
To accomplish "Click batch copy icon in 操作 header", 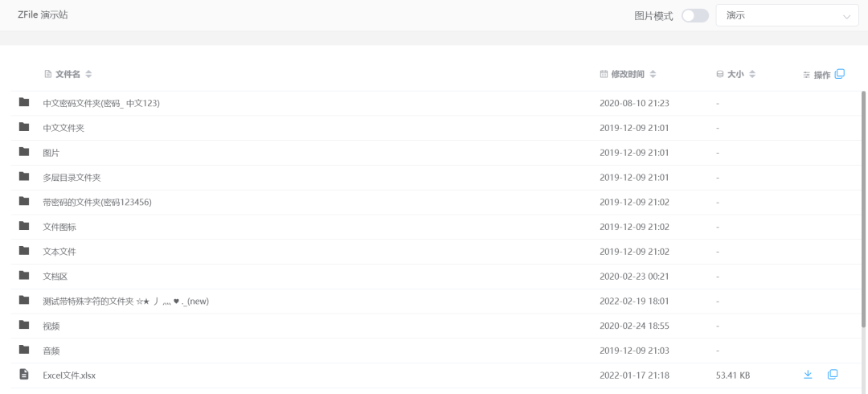I will coord(840,74).
